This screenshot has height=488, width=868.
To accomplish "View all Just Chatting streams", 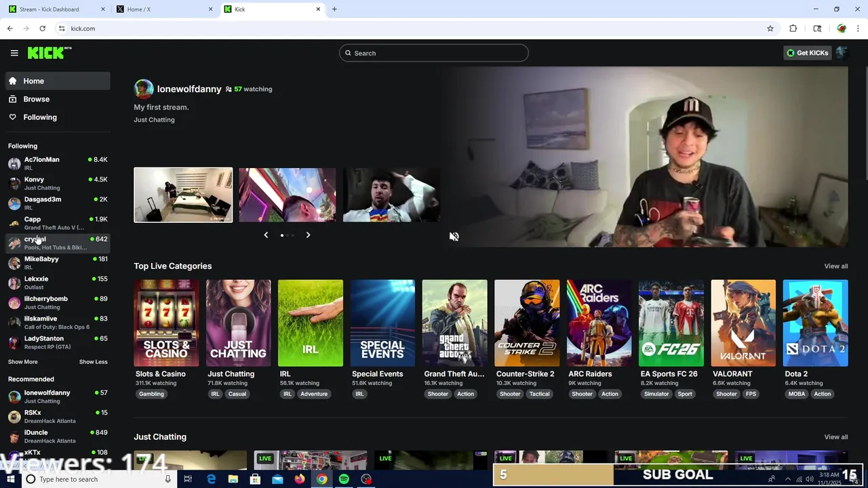I will point(835,437).
